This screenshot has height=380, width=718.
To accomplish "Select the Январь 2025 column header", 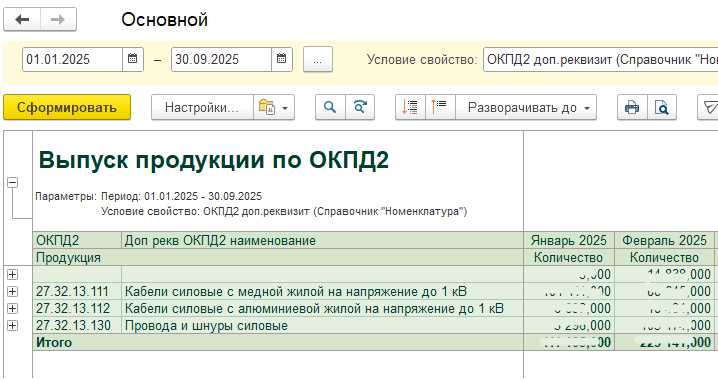I will pyautogui.click(x=569, y=240).
